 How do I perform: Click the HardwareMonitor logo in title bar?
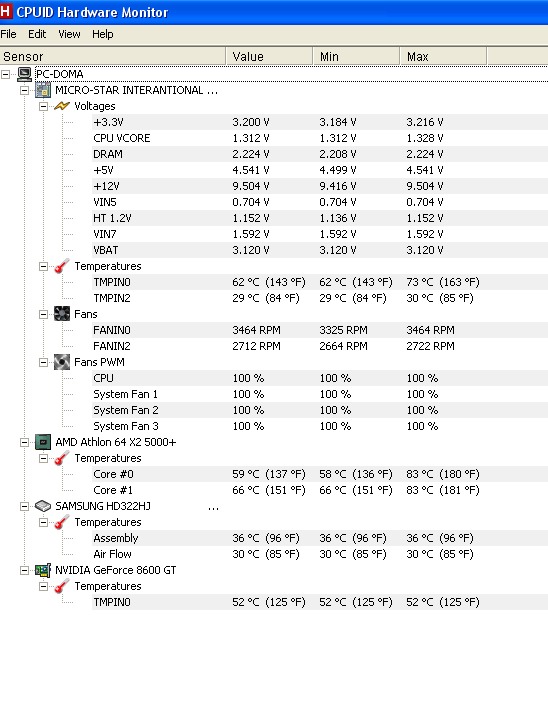pyautogui.click(x=5, y=11)
